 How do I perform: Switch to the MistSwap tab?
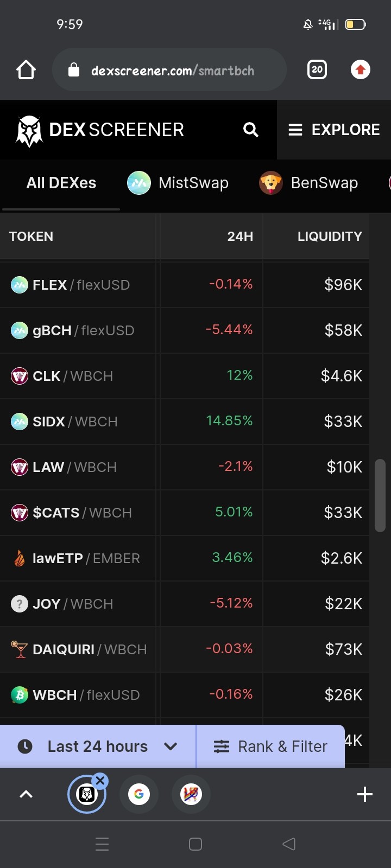pos(178,183)
